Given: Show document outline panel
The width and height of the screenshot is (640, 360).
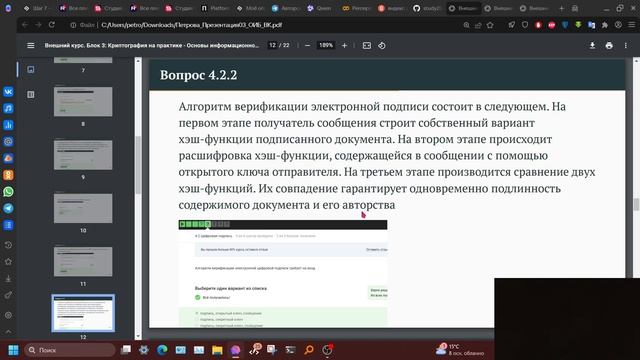Looking at the screenshot, I should [31, 94].
